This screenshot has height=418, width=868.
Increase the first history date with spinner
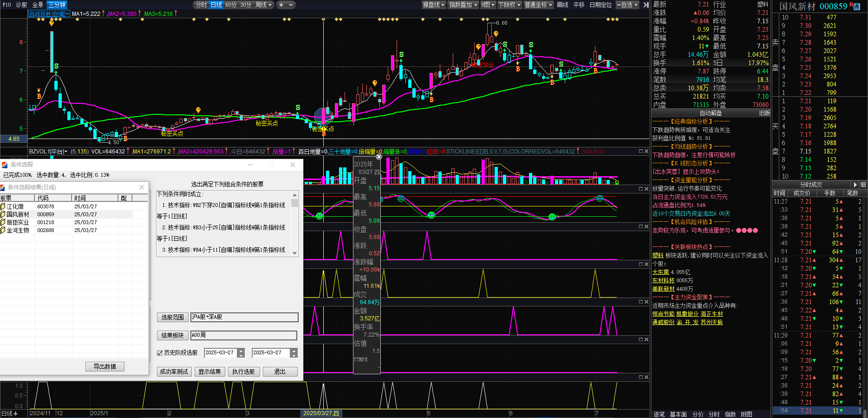241,351
